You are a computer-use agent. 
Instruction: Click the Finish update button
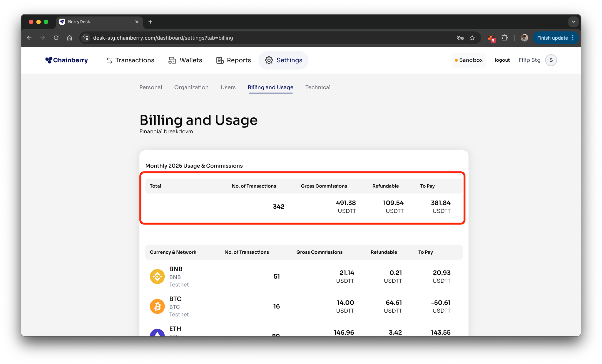(x=552, y=38)
